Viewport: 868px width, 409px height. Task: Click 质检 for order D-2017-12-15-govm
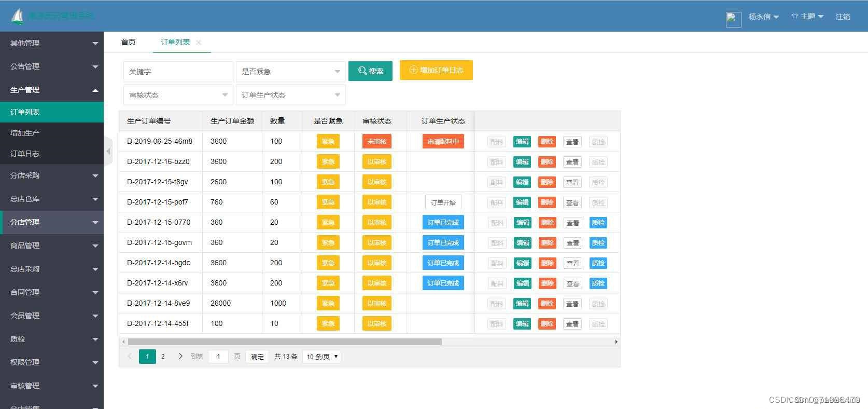pyautogui.click(x=598, y=243)
